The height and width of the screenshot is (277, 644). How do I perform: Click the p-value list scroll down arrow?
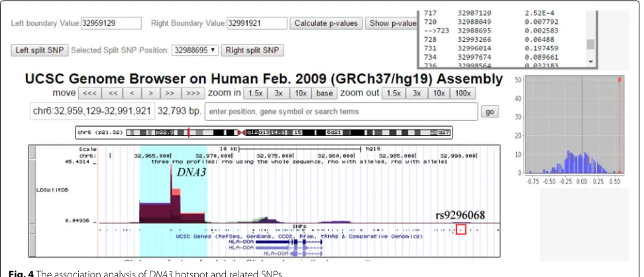coord(590,62)
